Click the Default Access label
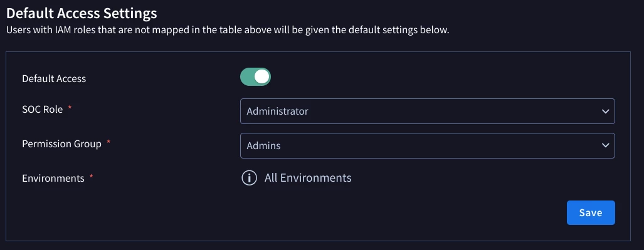The image size is (644, 250). [54, 79]
